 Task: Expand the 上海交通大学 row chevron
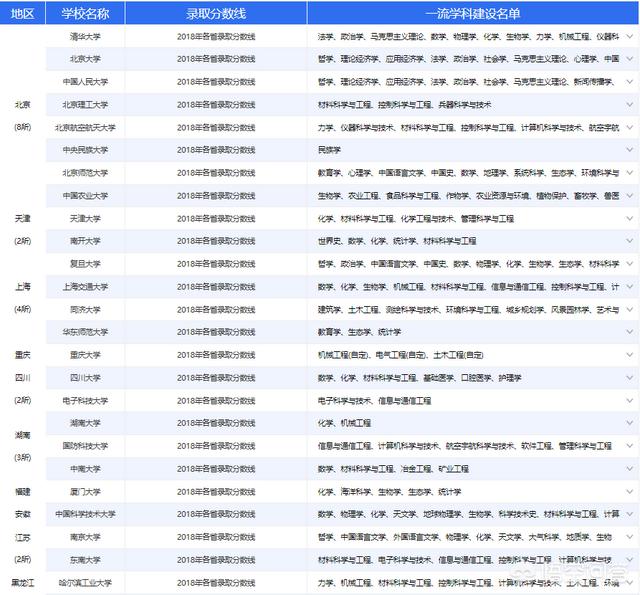coord(629,286)
